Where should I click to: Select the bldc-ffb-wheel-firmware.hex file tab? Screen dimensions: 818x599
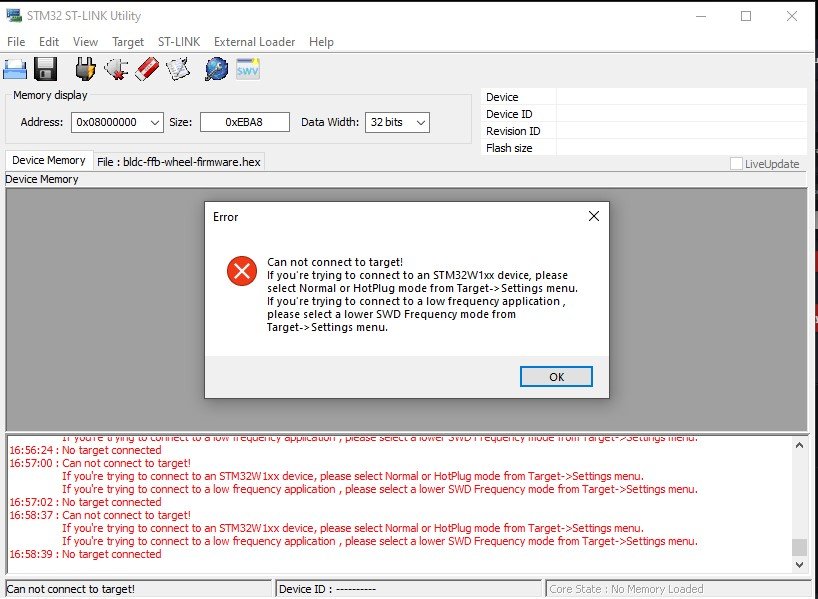(x=179, y=162)
